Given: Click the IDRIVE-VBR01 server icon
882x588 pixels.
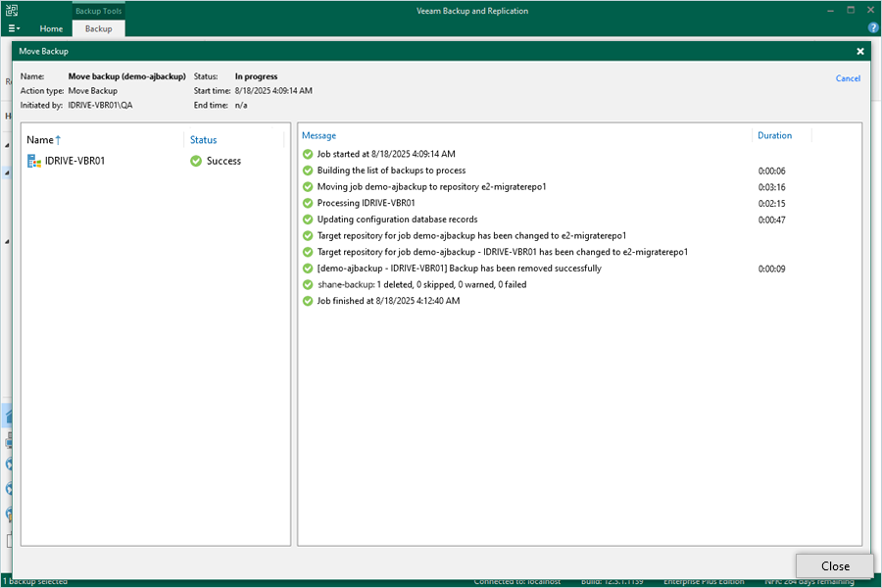Looking at the screenshot, I should pyautogui.click(x=33, y=162).
